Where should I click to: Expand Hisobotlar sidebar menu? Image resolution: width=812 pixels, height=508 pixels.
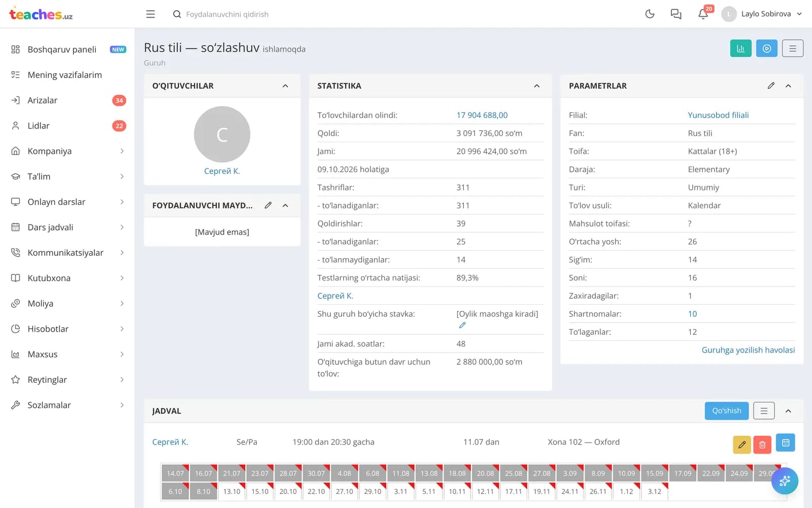coord(67,329)
